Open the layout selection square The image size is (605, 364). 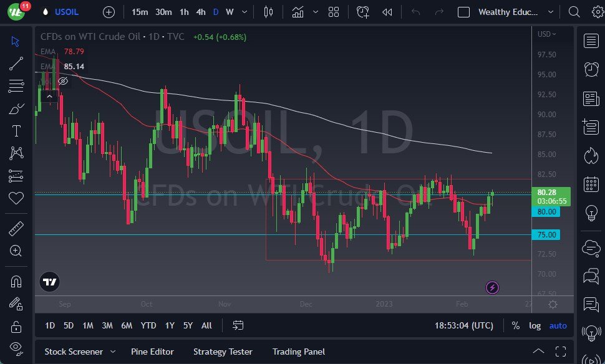tap(463, 12)
